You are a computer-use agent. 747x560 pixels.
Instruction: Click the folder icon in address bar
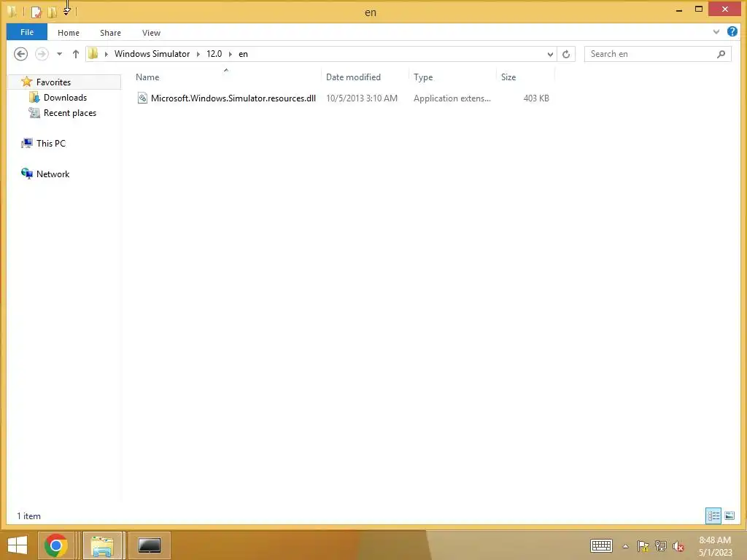pyautogui.click(x=93, y=54)
